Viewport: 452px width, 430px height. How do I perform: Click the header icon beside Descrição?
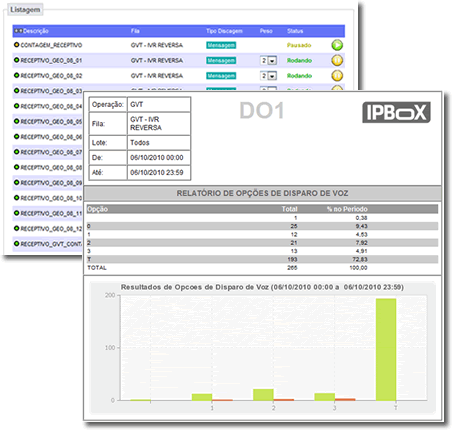tap(18, 31)
